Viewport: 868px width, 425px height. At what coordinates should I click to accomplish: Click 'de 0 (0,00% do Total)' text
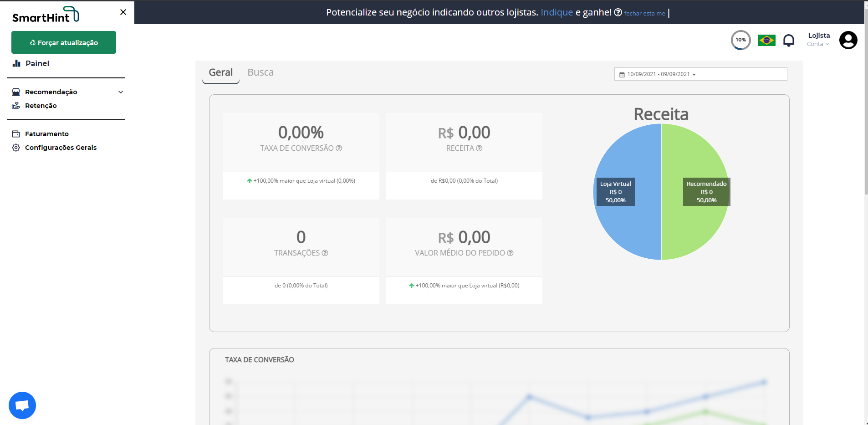pos(301,286)
